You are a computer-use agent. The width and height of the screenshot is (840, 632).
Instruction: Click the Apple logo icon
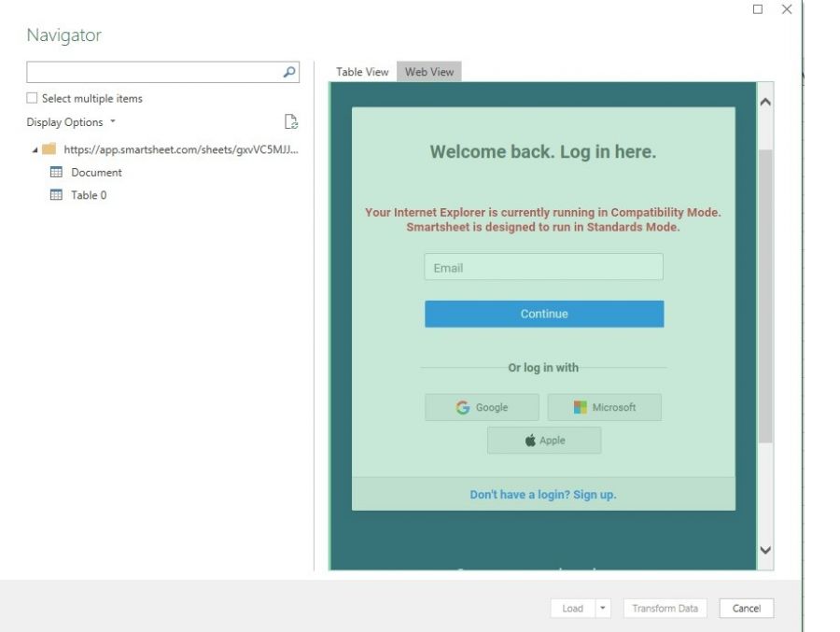point(530,440)
